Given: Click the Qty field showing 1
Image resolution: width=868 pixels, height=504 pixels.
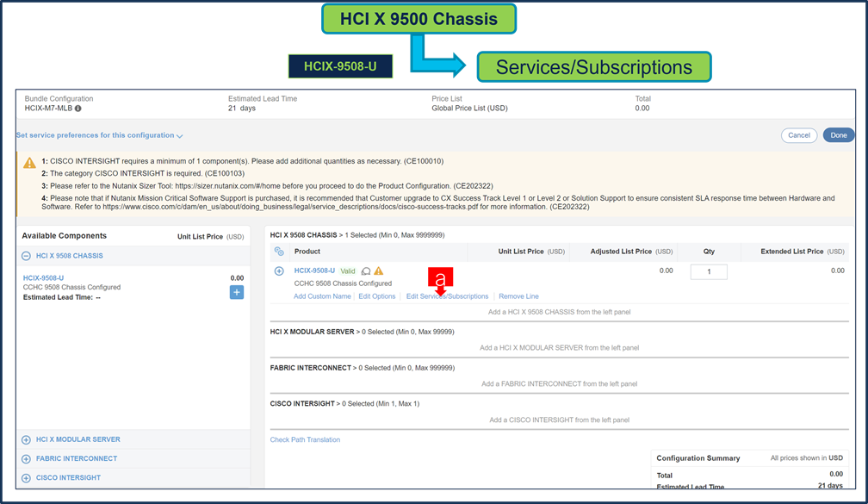Looking at the screenshot, I should [709, 272].
